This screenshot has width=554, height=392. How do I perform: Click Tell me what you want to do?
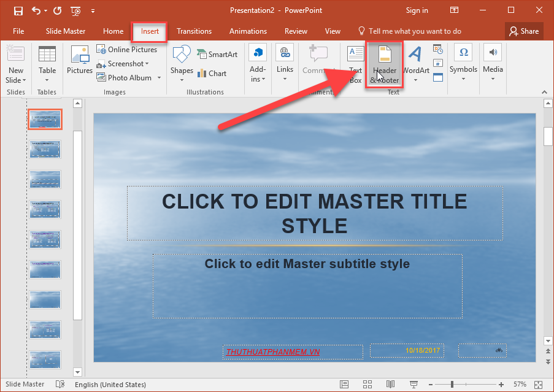410,31
